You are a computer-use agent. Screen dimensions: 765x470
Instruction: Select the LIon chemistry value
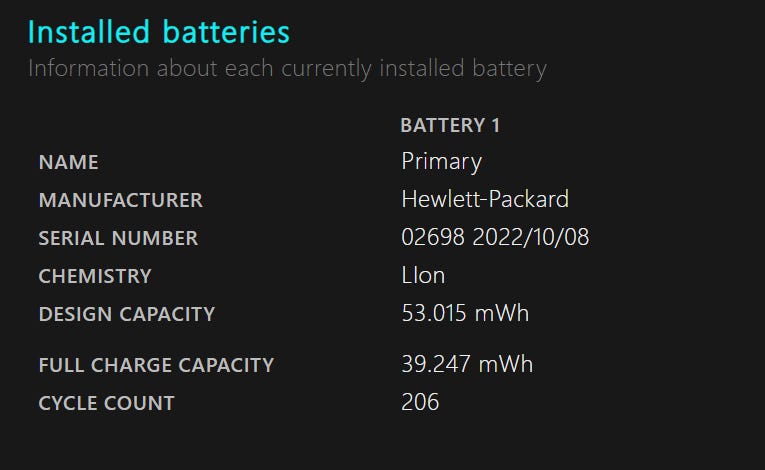(423, 275)
